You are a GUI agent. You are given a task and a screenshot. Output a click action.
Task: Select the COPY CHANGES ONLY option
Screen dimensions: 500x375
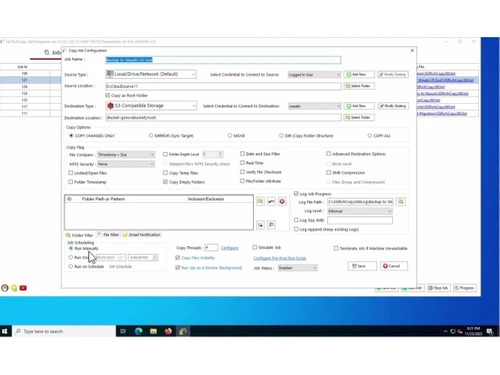[x=71, y=136]
